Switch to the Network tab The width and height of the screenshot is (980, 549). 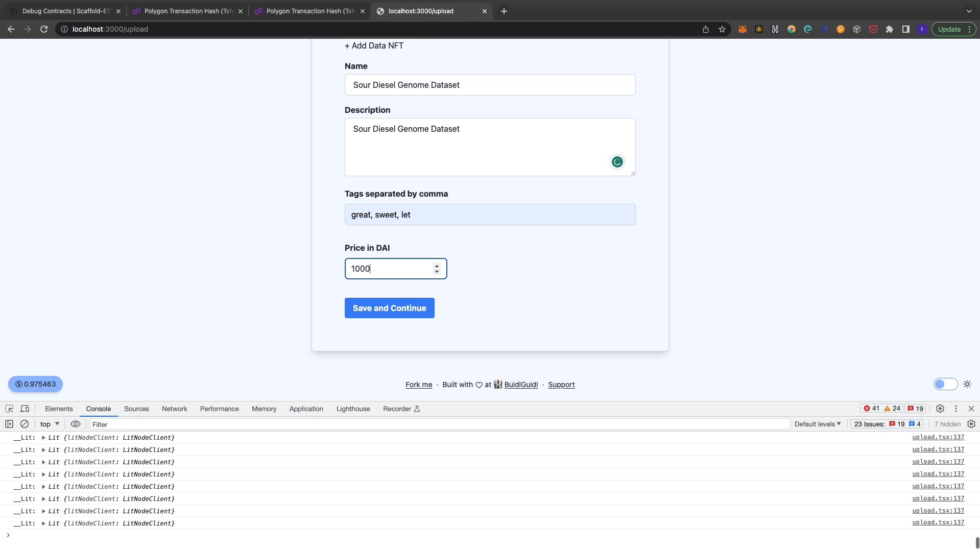coord(175,409)
